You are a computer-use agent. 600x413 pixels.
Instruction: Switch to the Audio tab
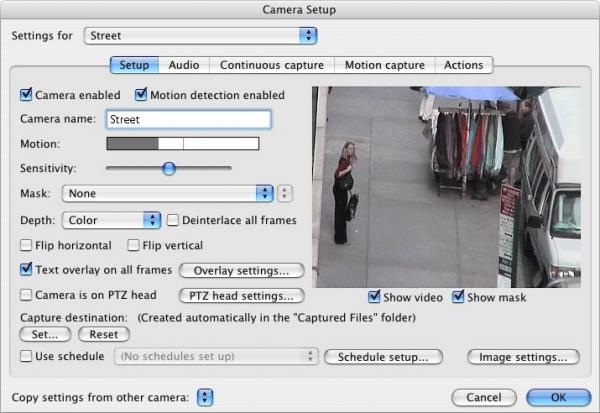coord(184,65)
